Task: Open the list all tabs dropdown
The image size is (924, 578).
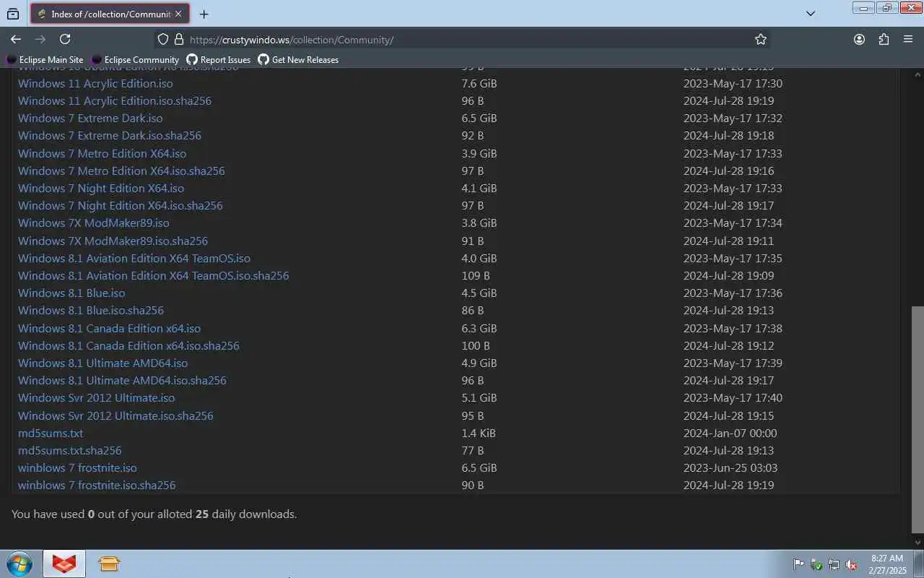Action: coord(811,14)
